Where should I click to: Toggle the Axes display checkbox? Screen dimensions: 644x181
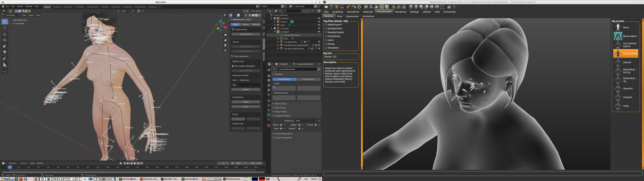click(x=281, y=129)
